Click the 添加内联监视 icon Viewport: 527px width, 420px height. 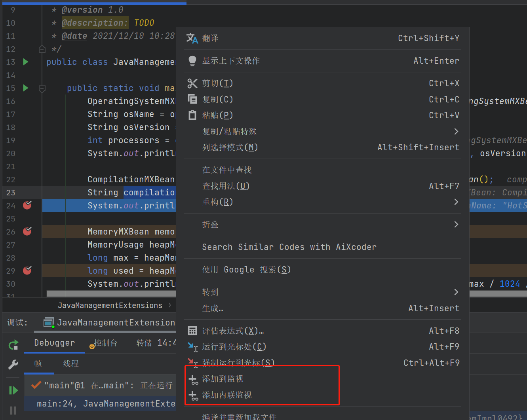point(193,395)
